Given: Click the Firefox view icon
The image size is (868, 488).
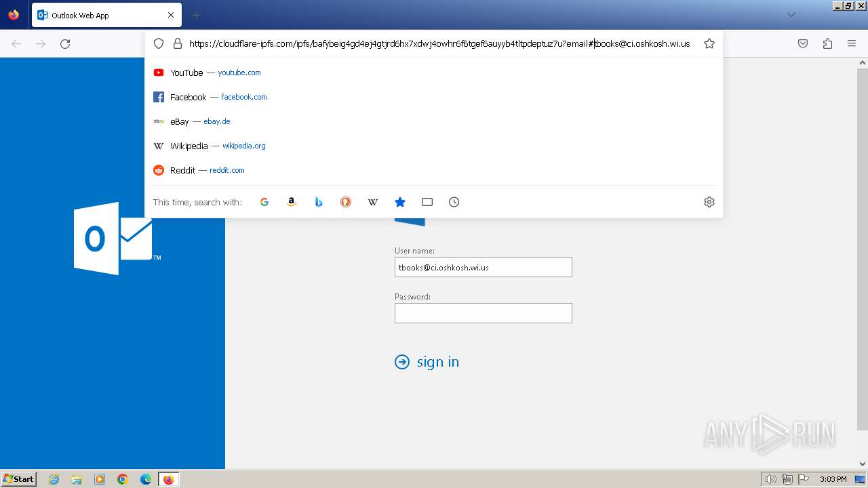Looking at the screenshot, I should point(14,15).
